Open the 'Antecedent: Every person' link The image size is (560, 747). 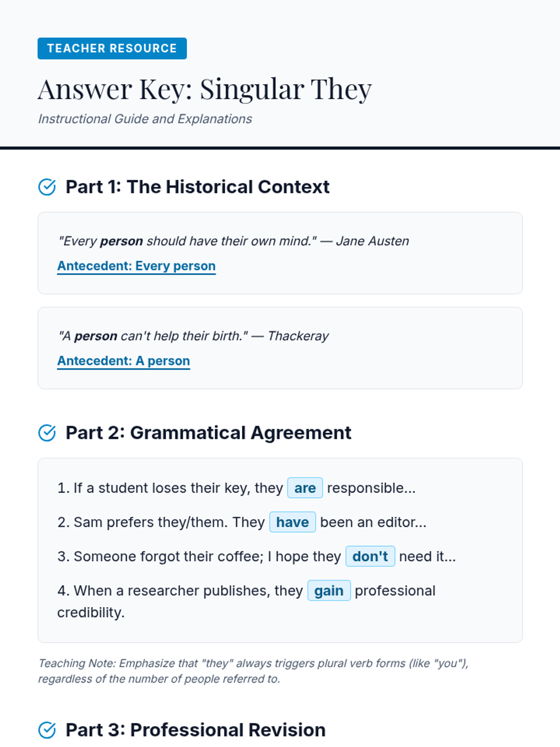[x=136, y=266]
